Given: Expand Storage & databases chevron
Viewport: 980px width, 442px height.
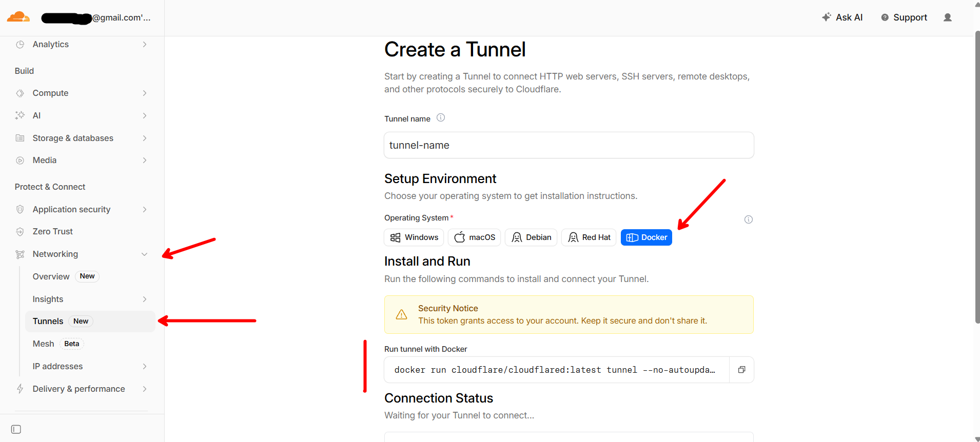Looking at the screenshot, I should [145, 138].
